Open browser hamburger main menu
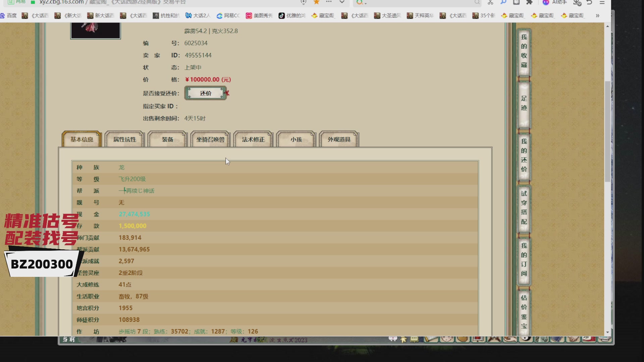The height and width of the screenshot is (362, 644). (602, 2)
